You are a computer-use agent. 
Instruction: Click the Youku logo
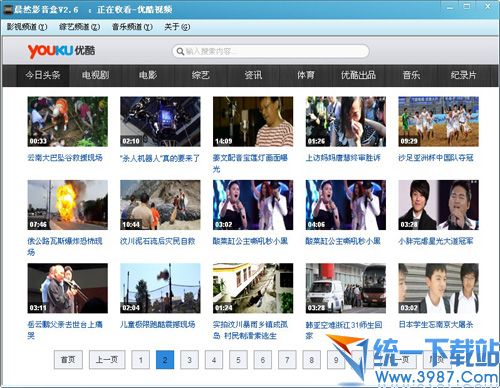[61, 51]
